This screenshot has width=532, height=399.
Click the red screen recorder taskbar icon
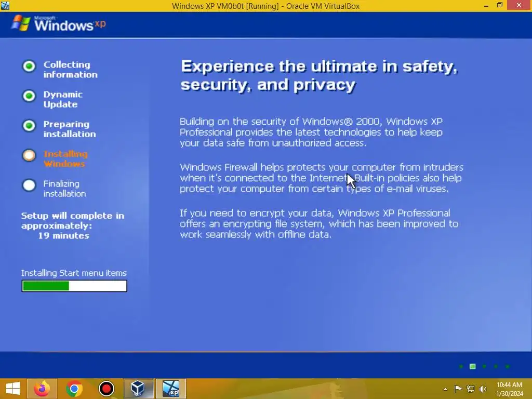tap(106, 389)
